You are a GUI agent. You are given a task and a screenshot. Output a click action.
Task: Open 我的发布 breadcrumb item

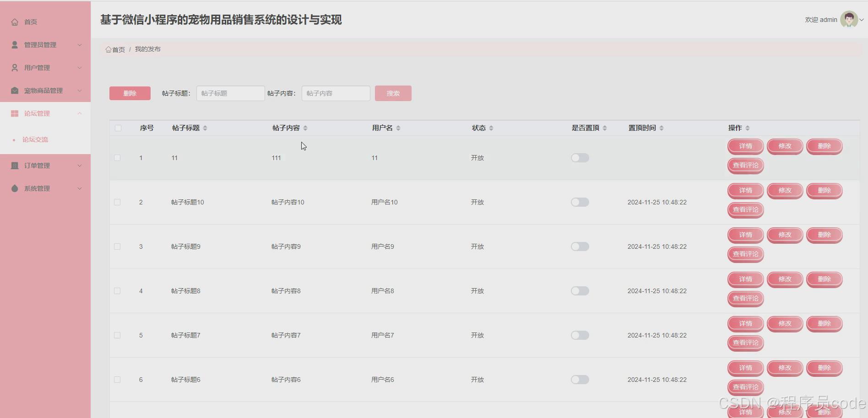point(147,49)
